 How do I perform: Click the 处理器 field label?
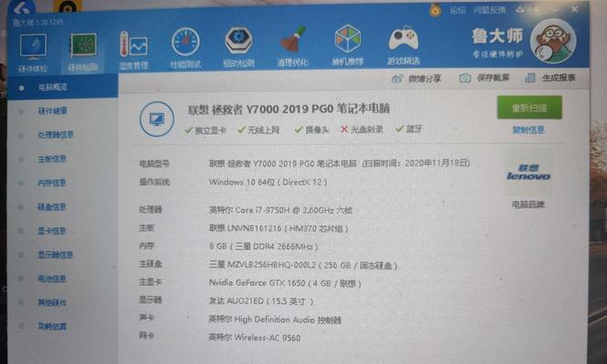[x=150, y=209]
